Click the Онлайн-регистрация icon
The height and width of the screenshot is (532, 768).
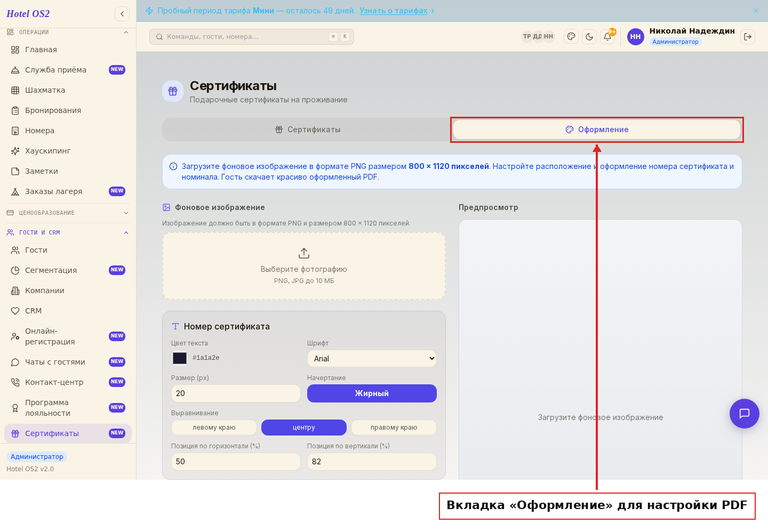[15, 336]
